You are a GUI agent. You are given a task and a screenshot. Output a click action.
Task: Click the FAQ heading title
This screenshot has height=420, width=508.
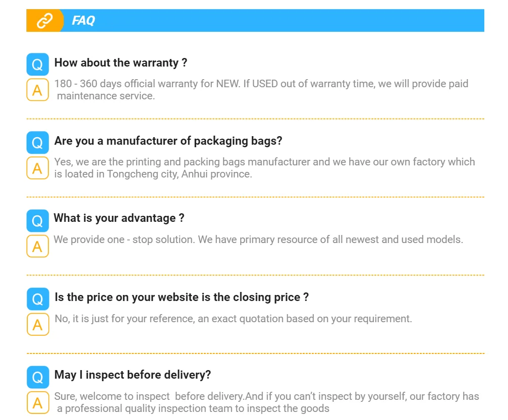(x=83, y=21)
